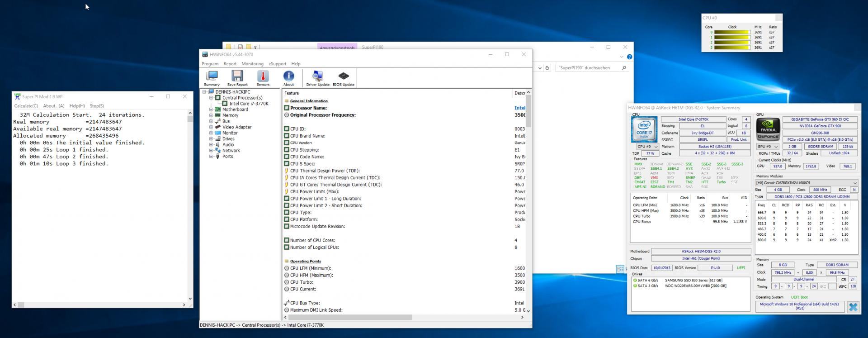Click the HWiNFO64 feature list vertical scrollbar
The height and width of the screenshot is (338, 868).
528,201
